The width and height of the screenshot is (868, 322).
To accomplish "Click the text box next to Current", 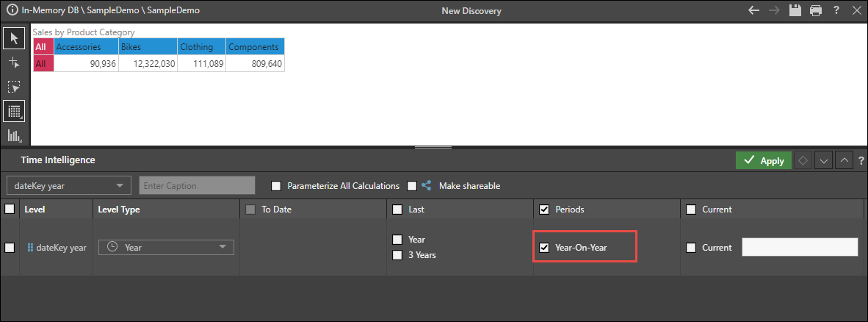I will click(x=800, y=248).
